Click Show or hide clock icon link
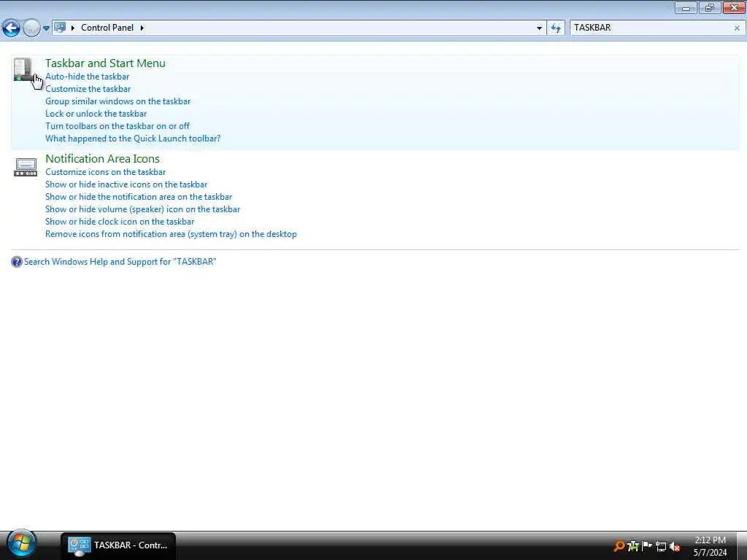The width and height of the screenshot is (747, 560). click(120, 222)
